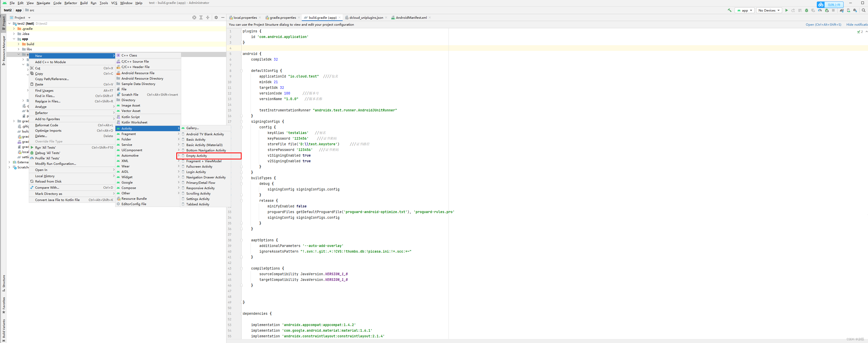Click the Collapse All icon in Project panel
The height and width of the screenshot is (343, 868).
click(208, 17)
